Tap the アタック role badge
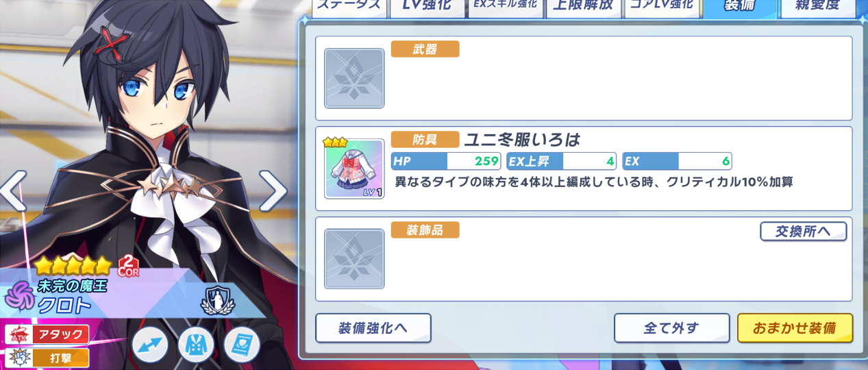 (x=47, y=335)
